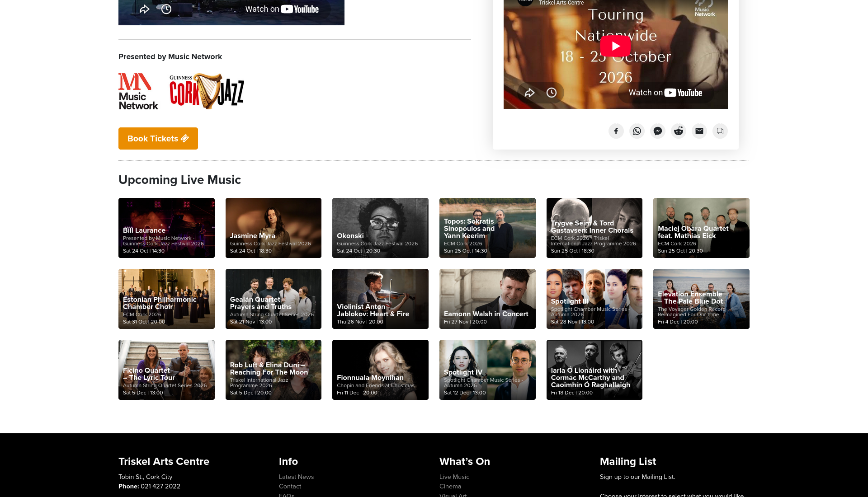Click the Book Tickets button

pyautogui.click(x=158, y=138)
